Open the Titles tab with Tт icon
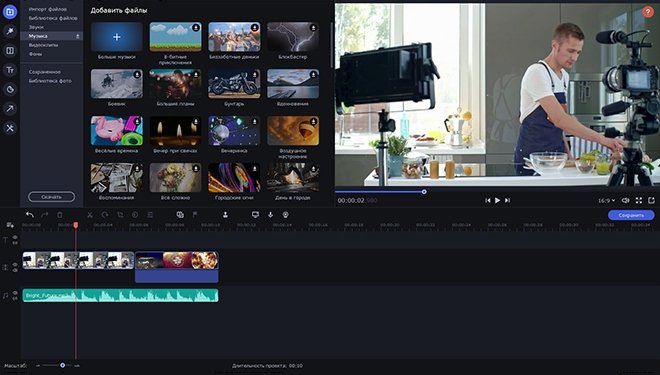 [10, 70]
